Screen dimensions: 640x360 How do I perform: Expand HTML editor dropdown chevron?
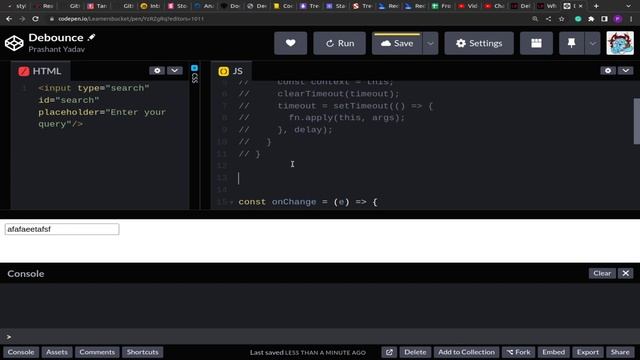(x=175, y=71)
